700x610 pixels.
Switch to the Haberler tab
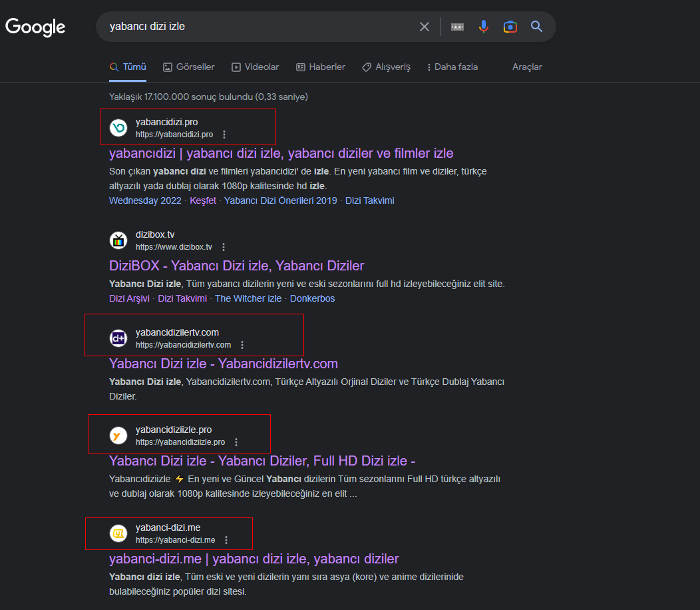[x=321, y=67]
